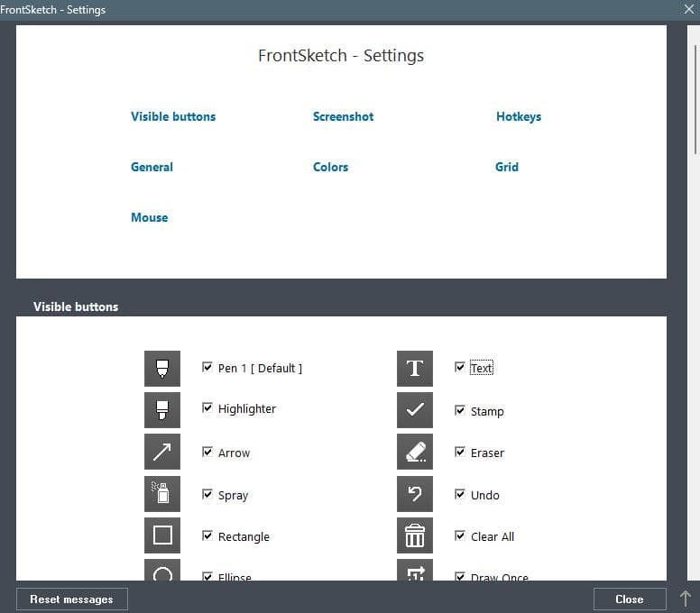The image size is (700, 613).
Task: Toggle the Undo checkbox
Action: [x=460, y=494]
